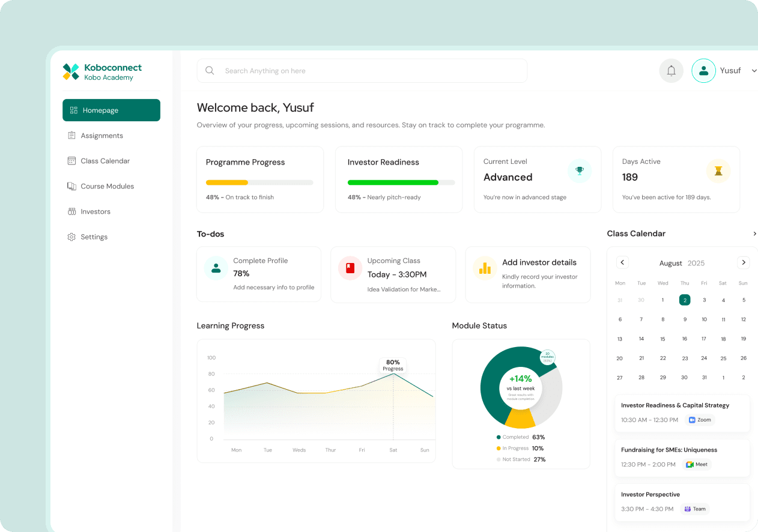
Task: Open Class Calendar from the sidebar
Action: 73,160
